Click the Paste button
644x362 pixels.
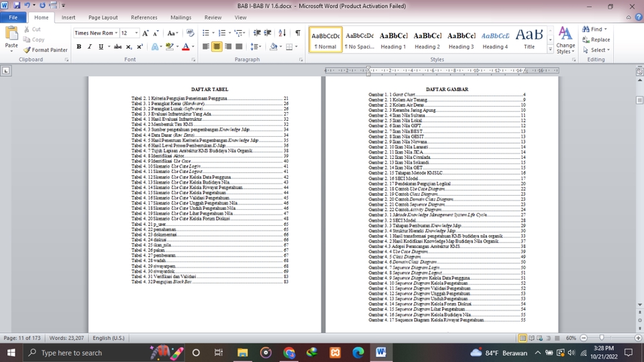(11, 39)
